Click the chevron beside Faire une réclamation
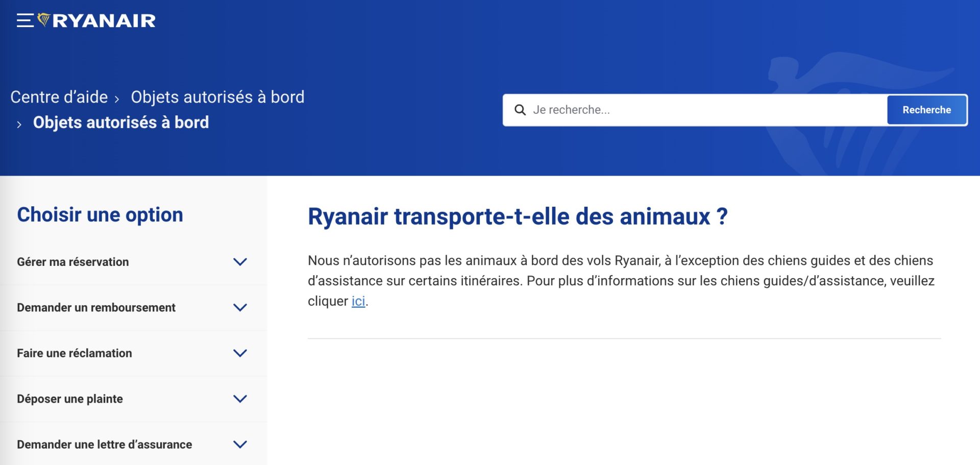980x465 pixels. [x=239, y=353]
